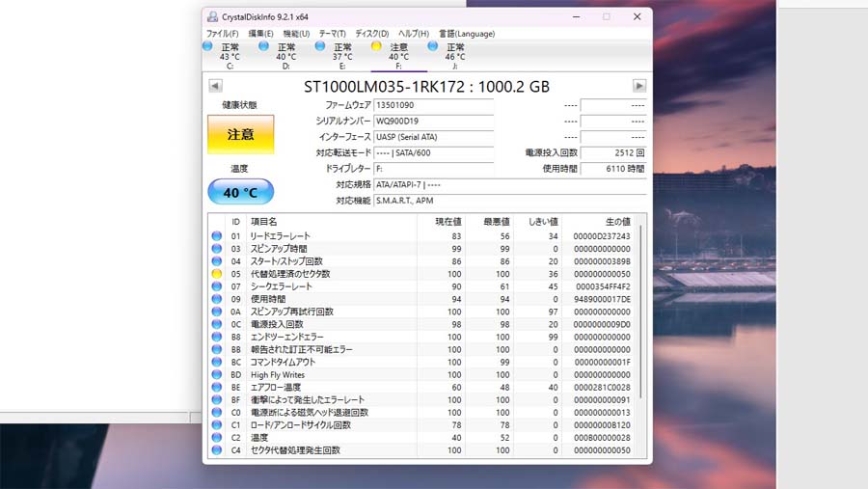
Task: Open the 言語(Language) menu
Action: click(467, 34)
